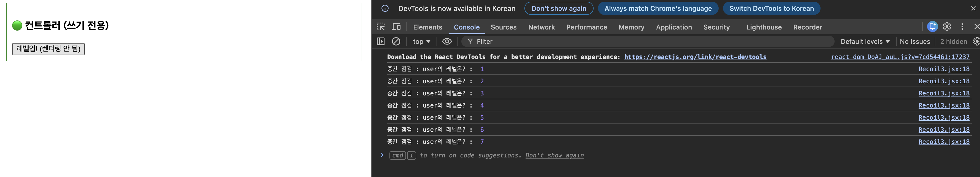
Task: Toggle the device toolbar icon
Action: pyautogui.click(x=396, y=27)
